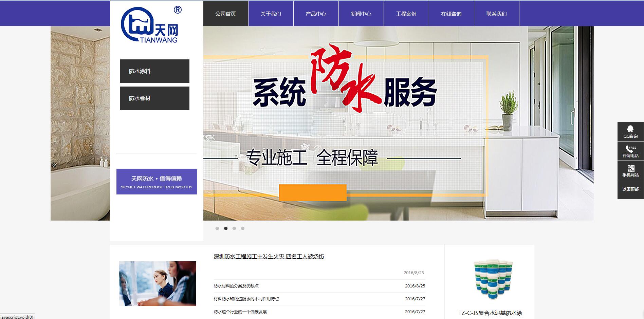Open article 防水材料的分类及优缺点
This screenshot has width=644, height=319.
tap(236, 286)
